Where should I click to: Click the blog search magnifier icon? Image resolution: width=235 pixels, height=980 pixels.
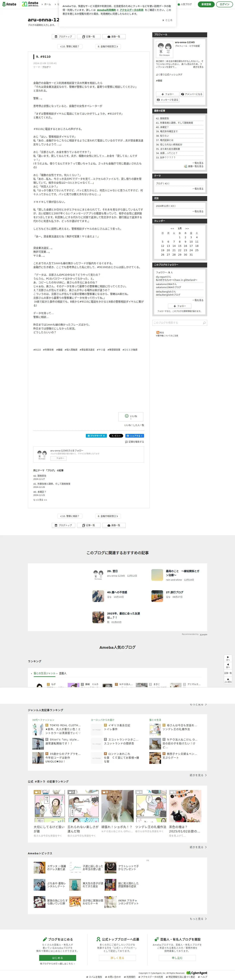(x=204, y=323)
